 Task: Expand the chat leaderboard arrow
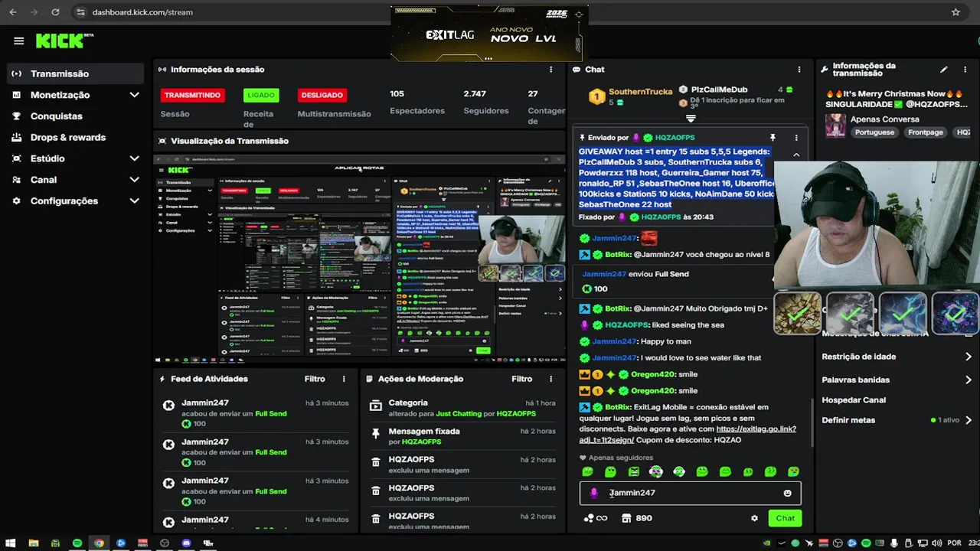(691, 119)
